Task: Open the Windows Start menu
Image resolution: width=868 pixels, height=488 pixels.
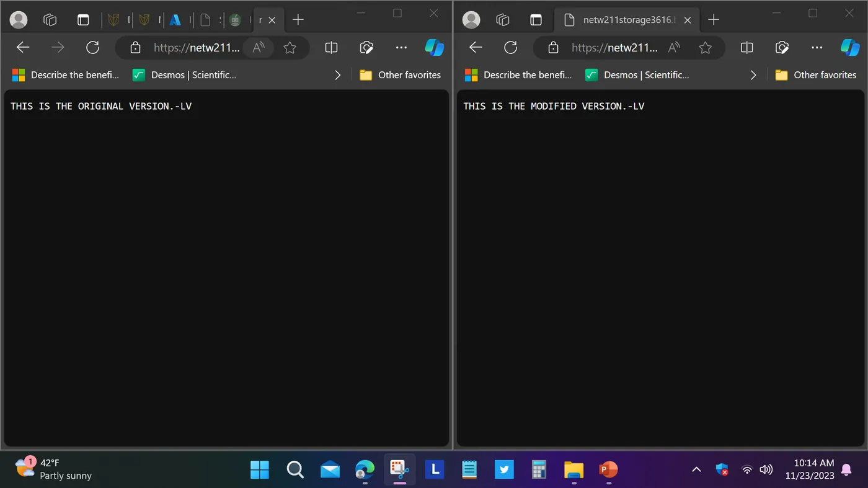Action: (x=260, y=470)
